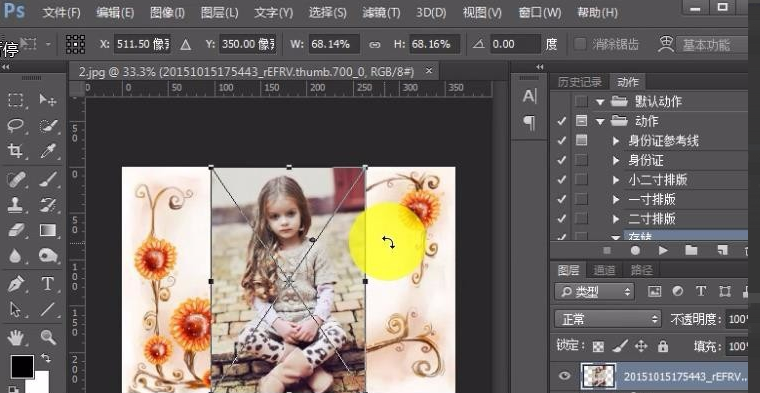The image size is (760, 393).
Task: Open the 类型 layer filter dropdown
Action: [x=594, y=291]
